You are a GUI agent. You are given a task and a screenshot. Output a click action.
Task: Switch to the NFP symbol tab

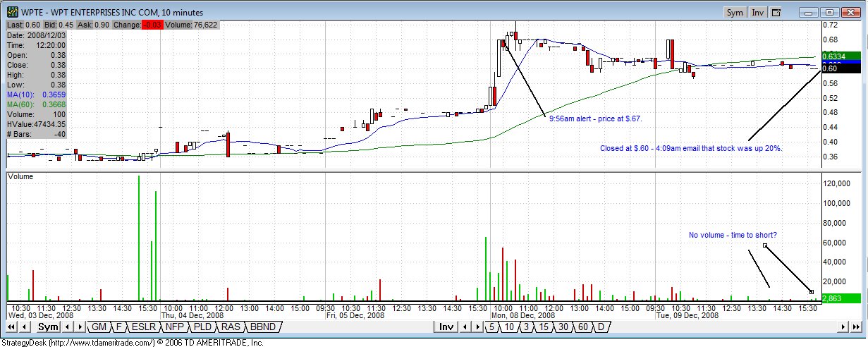click(x=175, y=327)
